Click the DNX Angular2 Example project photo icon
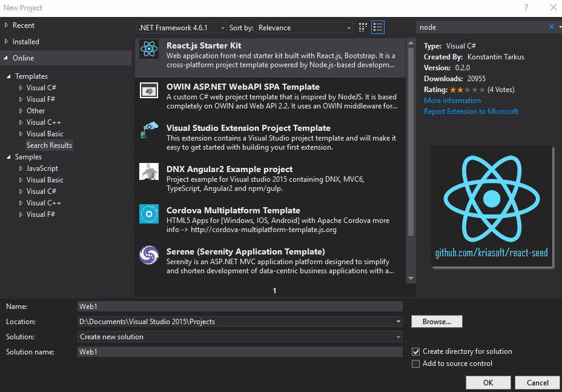Viewport: 562px width, 392px height. coord(149,171)
